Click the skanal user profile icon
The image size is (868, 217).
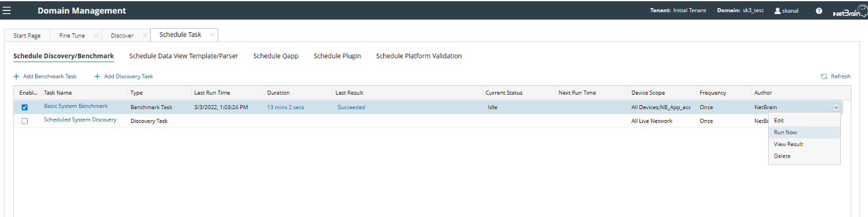(x=777, y=10)
